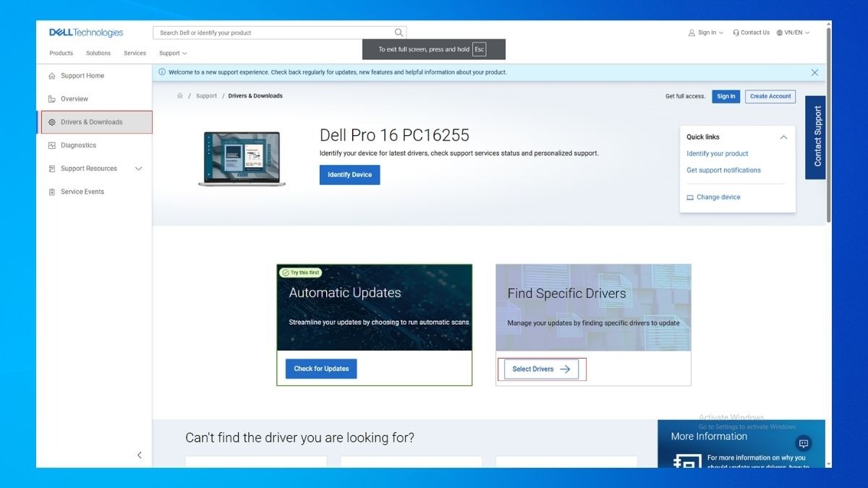
Task: Click the Dell Pro 16 PC16255 heading
Action: click(x=394, y=135)
